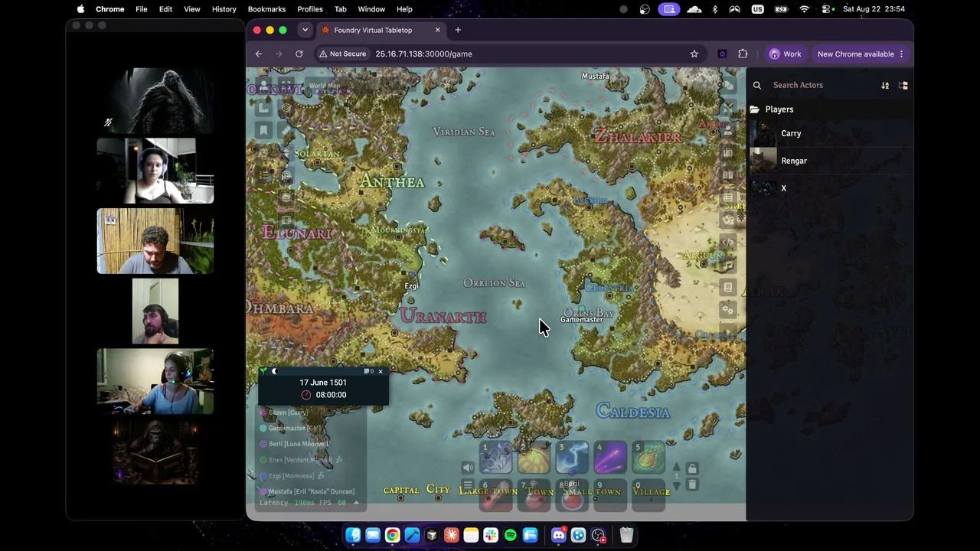
Task: Open the Items sidebar tab
Action: pos(728,153)
